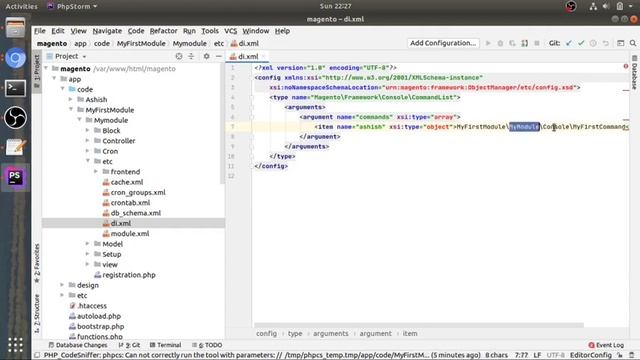Open the Terminal icon in the dock
Image resolution: width=640 pixels, height=360 pixels.
(x=15, y=88)
